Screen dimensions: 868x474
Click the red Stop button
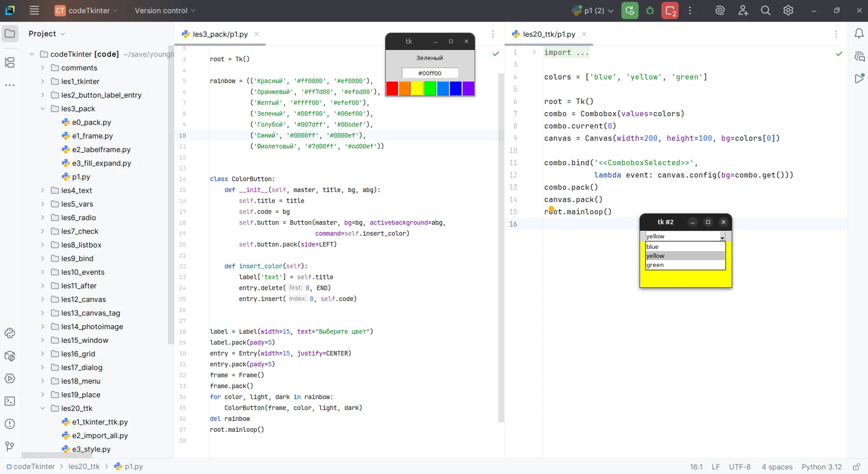670,10
